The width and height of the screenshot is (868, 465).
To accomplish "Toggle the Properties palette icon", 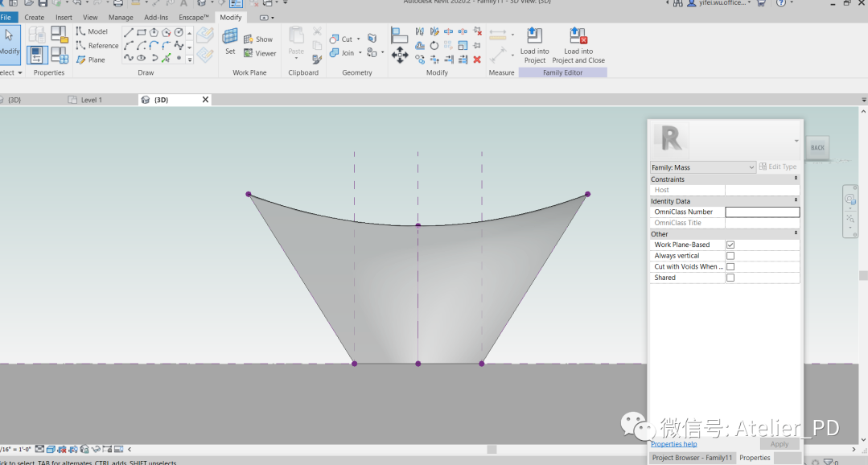I will [x=37, y=55].
